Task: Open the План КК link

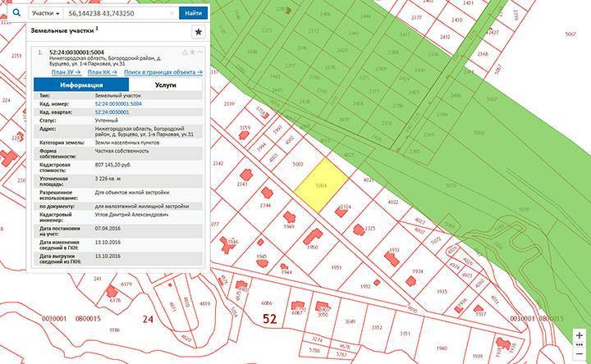Action: click(x=102, y=72)
